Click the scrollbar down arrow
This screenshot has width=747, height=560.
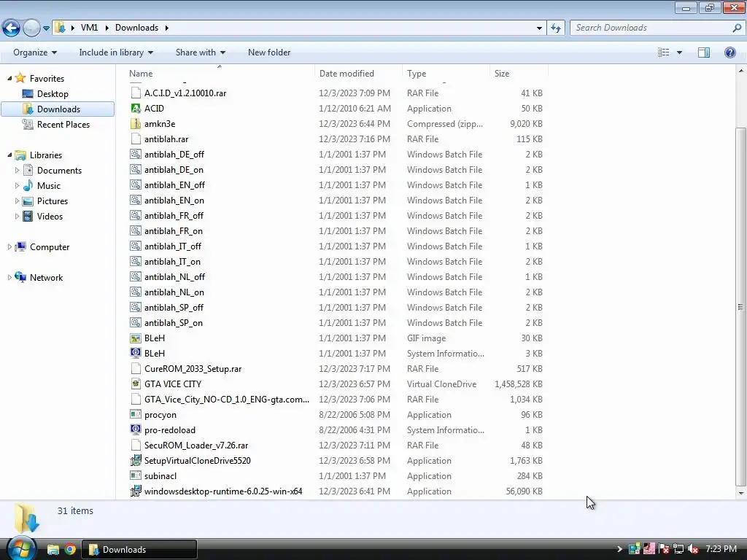point(740,494)
